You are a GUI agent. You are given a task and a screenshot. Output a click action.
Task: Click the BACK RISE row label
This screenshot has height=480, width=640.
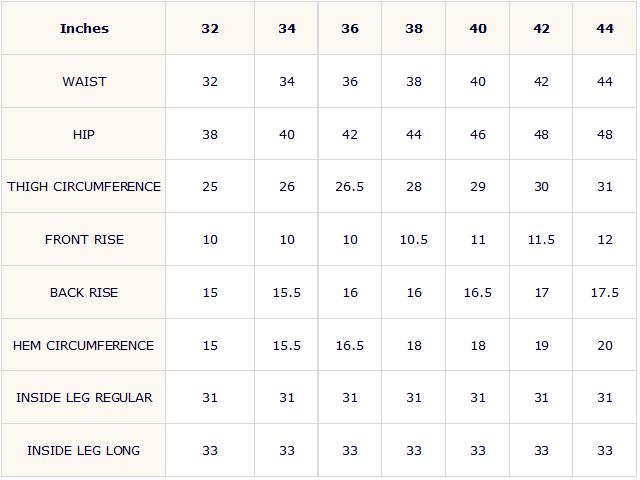(x=84, y=292)
